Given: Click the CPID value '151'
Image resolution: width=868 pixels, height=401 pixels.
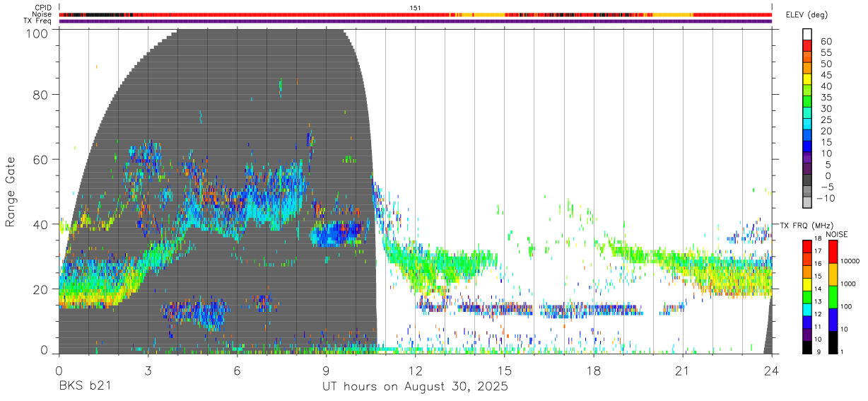Looking at the screenshot, I should [x=416, y=8].
